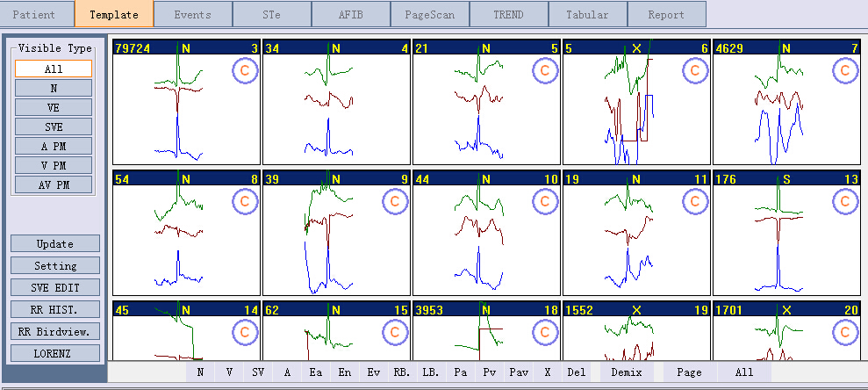Filter visible type to A PM
Screen dimensions: 868x390
click(54, 146)
